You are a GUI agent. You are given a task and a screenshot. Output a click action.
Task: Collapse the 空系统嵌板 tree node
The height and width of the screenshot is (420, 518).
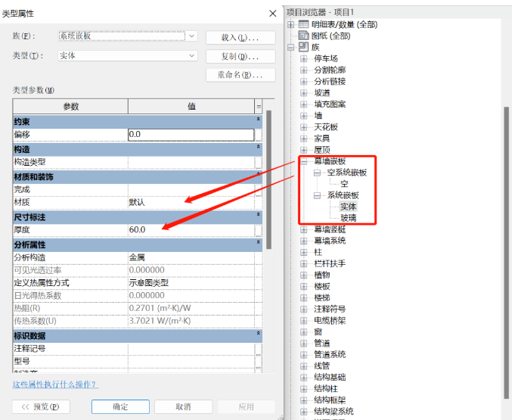pyautogui.click(x=317, y=173)
